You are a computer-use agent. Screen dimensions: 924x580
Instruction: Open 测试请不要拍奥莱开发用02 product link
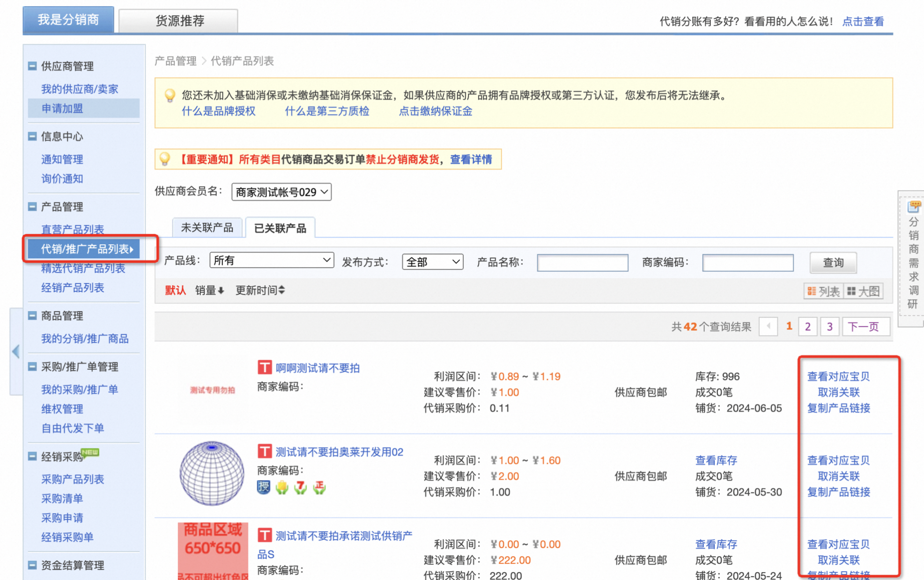[x=339, y=452]
